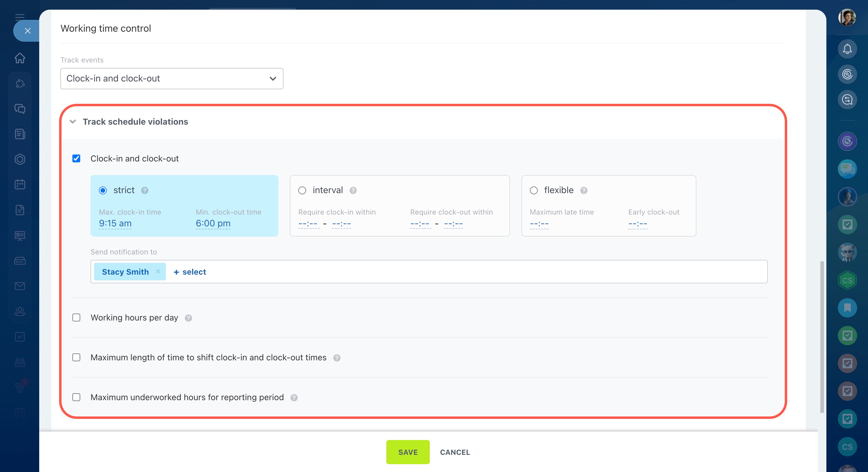Select the flexible radio option
The width and height of the screenshot is (868, 472).
pos(534,190)
